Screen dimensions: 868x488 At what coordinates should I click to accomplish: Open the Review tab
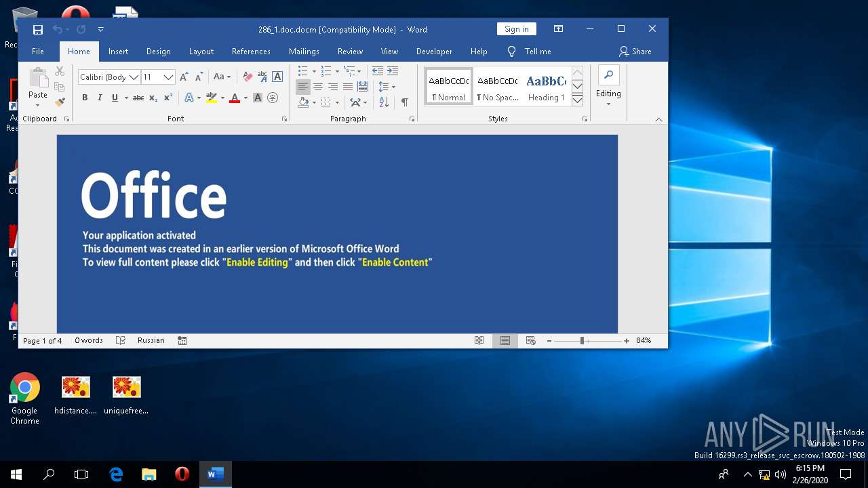coord(350,52)
